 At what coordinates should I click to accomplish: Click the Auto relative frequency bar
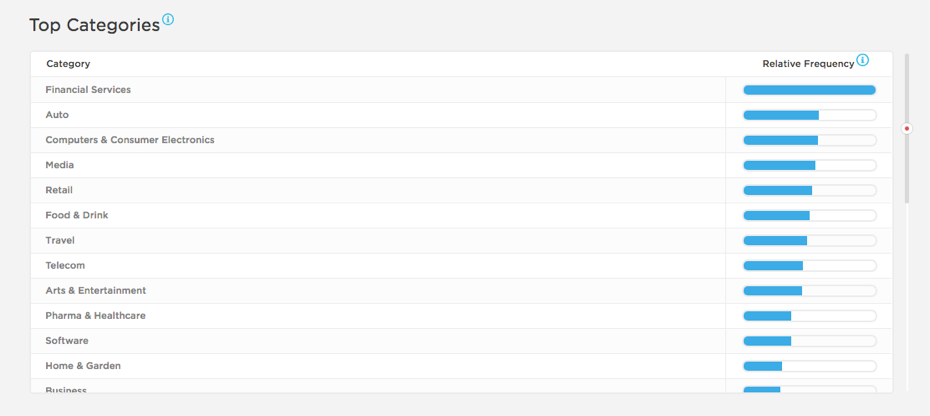tap(809, 115)
